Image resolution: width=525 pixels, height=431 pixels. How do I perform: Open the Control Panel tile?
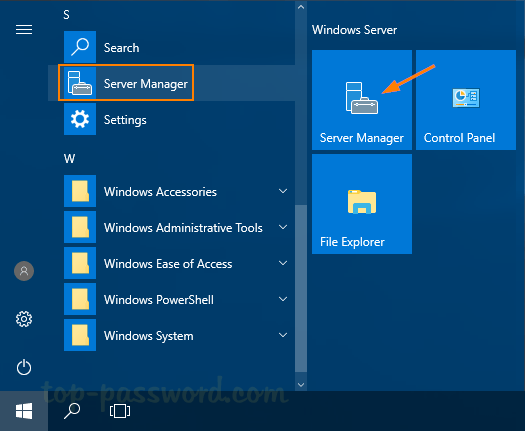(x=466, y=100)
